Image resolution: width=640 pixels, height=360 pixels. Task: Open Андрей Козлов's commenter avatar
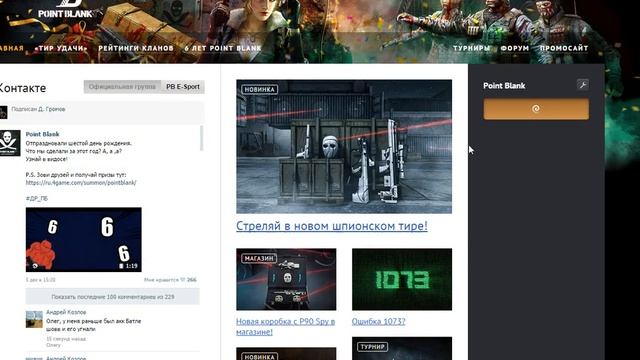[34, 319]
